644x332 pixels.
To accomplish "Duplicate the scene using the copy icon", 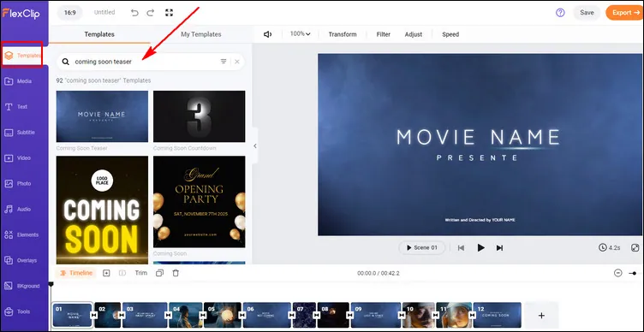I will (x=160, y=273).
